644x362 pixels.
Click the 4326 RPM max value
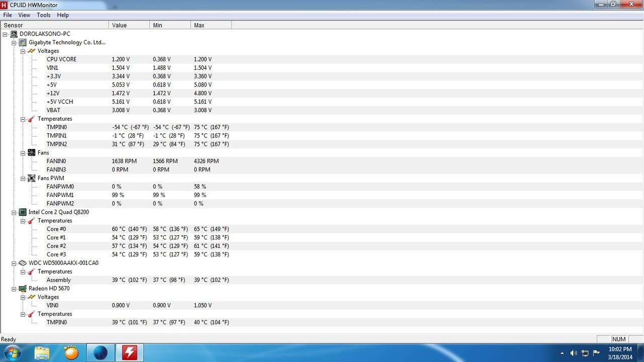pos(206,161)
